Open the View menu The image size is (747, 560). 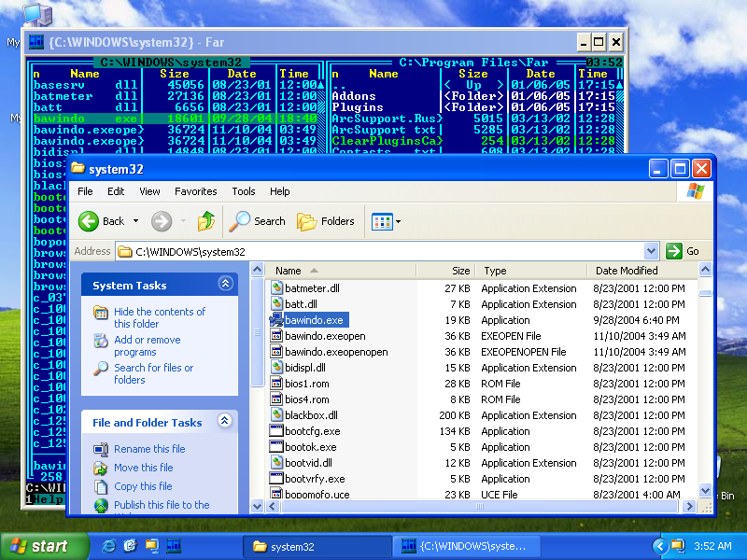pos(149,191)
